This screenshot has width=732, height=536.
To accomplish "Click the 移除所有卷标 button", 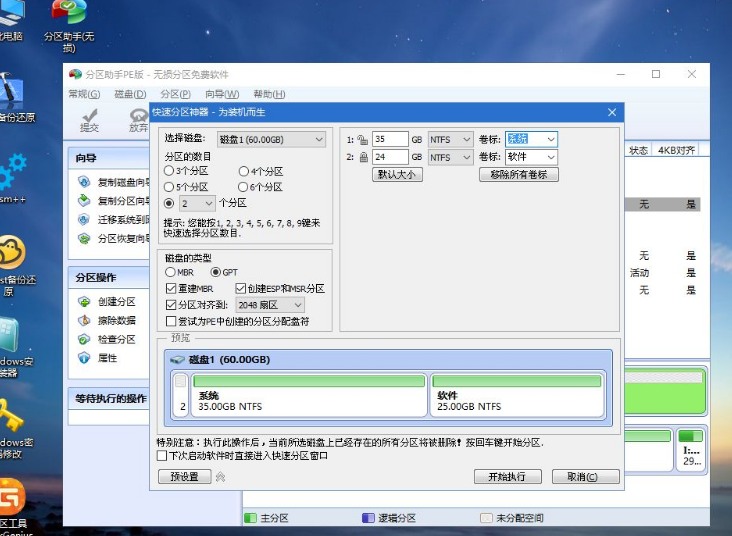I will tap(518, 174).
